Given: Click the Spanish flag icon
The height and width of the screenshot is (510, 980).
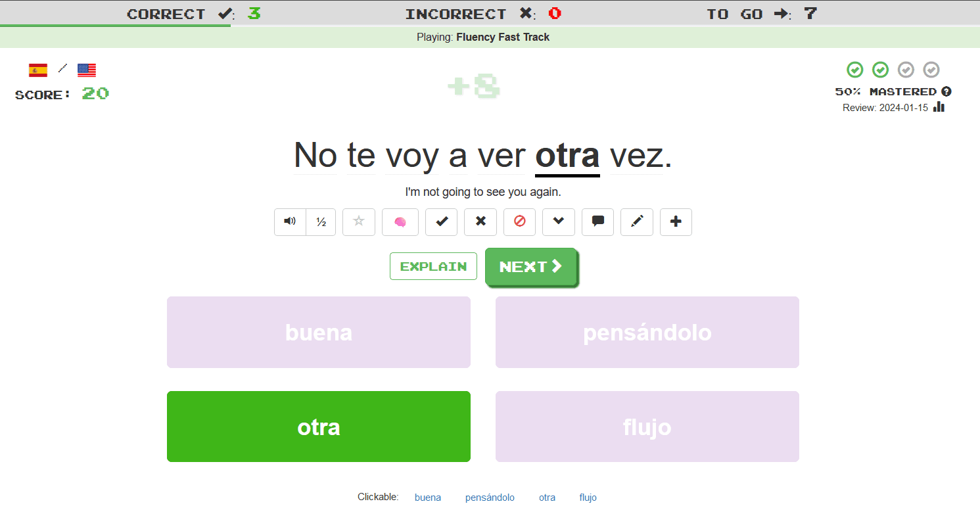Looking at the screenshot, I should click(x=37, y=69).
